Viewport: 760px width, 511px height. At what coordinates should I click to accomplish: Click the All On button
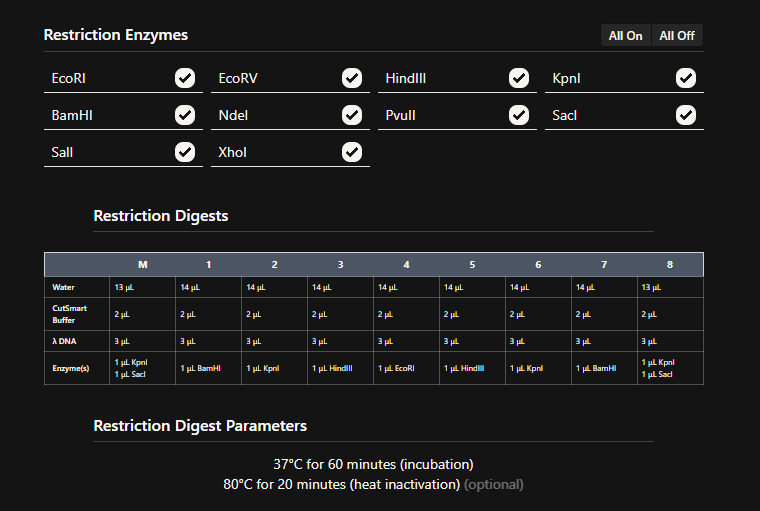pyautogui.click(x=626, y=36)
